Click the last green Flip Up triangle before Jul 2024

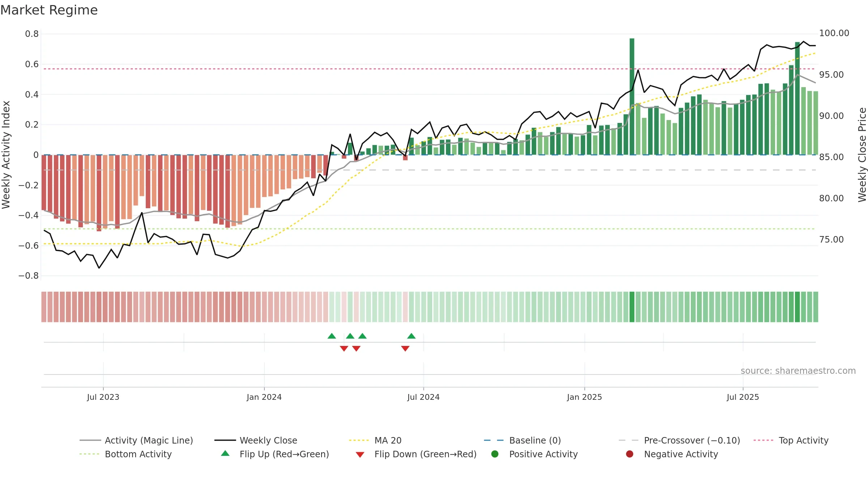[411, 336]
